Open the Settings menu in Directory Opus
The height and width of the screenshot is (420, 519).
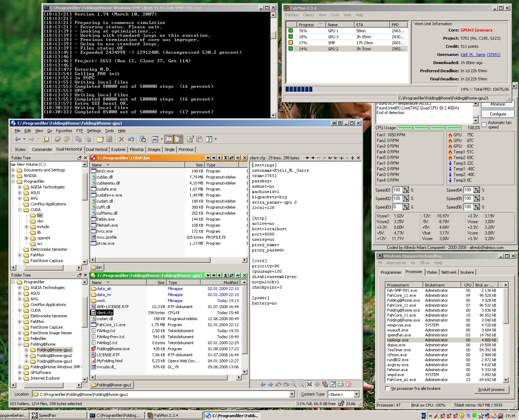coord(94,131)
